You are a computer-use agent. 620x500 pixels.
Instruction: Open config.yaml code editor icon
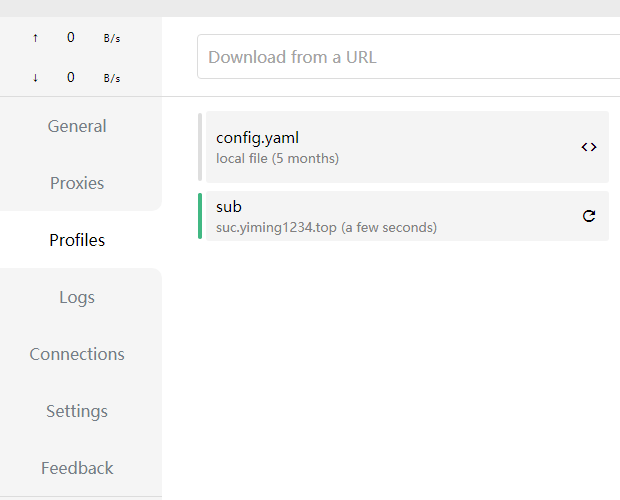click(x=589, y=147)
